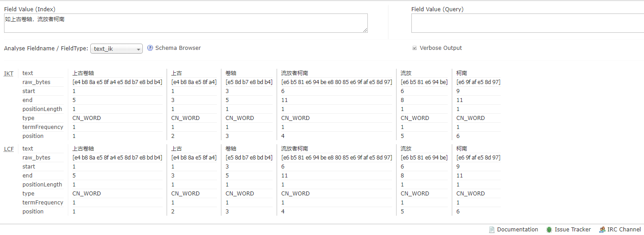Toggle the Verbose Output checkbox
The height and width of the screenshot is (235, 644).
pos(415,48)
